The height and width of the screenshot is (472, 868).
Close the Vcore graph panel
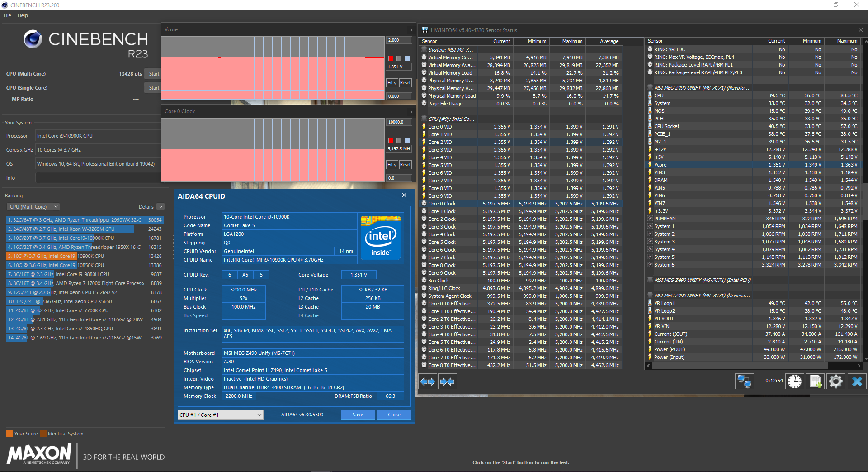click(x=411, y=30)
